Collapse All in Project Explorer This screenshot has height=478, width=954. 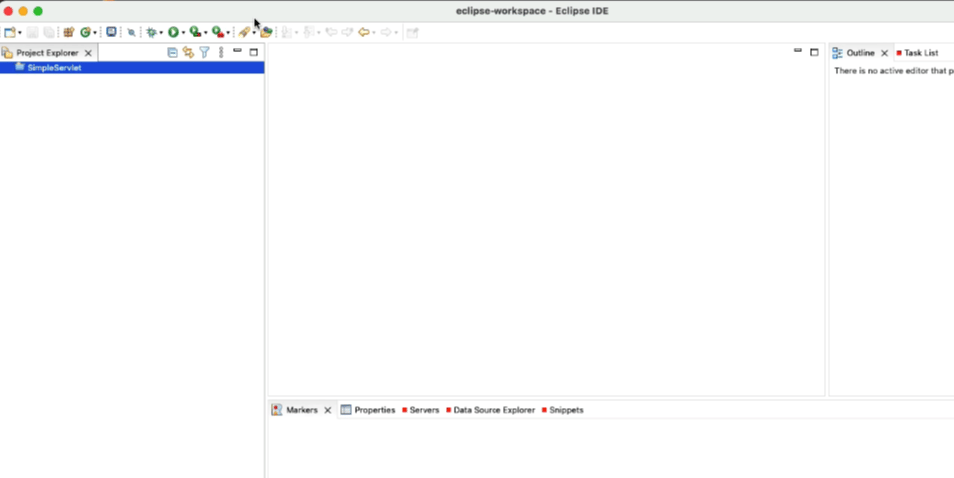pos(172,53)
